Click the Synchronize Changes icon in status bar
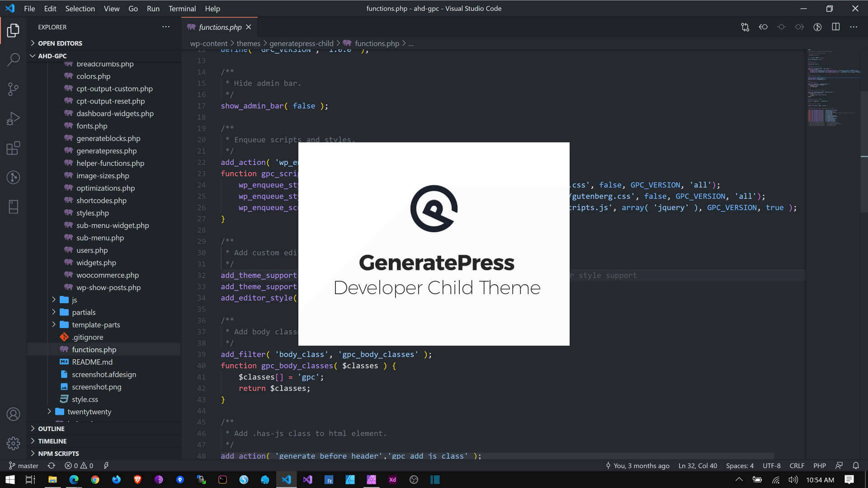Image resolution: width=868 pixels, height=488 pixels. pos(52,465)
